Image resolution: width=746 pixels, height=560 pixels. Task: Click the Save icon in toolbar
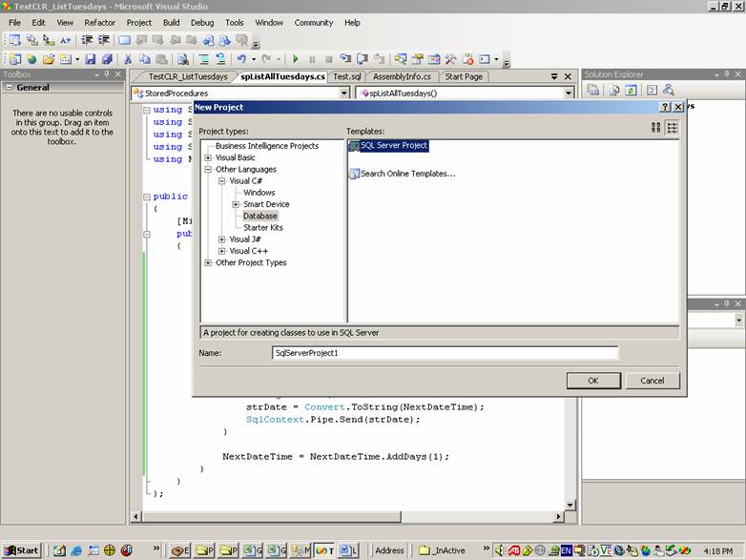92,59
